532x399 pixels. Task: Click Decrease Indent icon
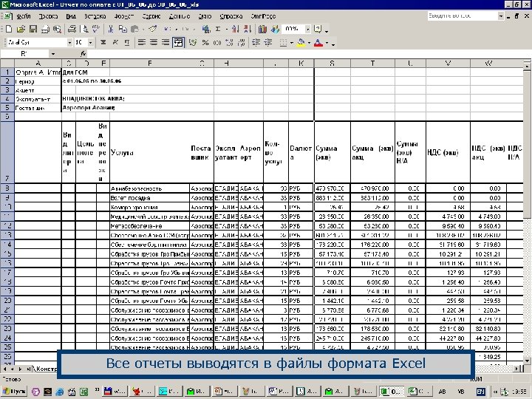point(256,42)
